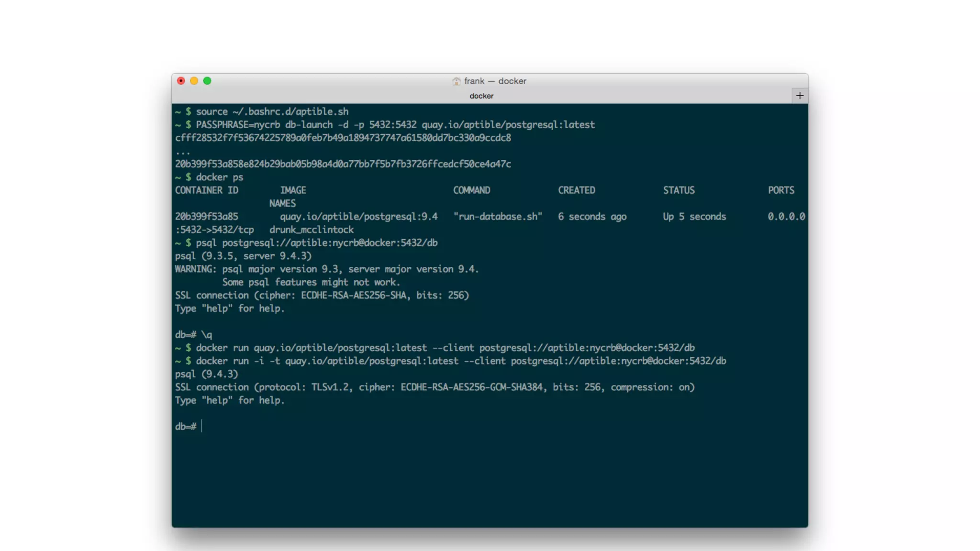This screenshot has height=551, width=980.
Task: Click the STATUS column header
Action: (679, 190)
